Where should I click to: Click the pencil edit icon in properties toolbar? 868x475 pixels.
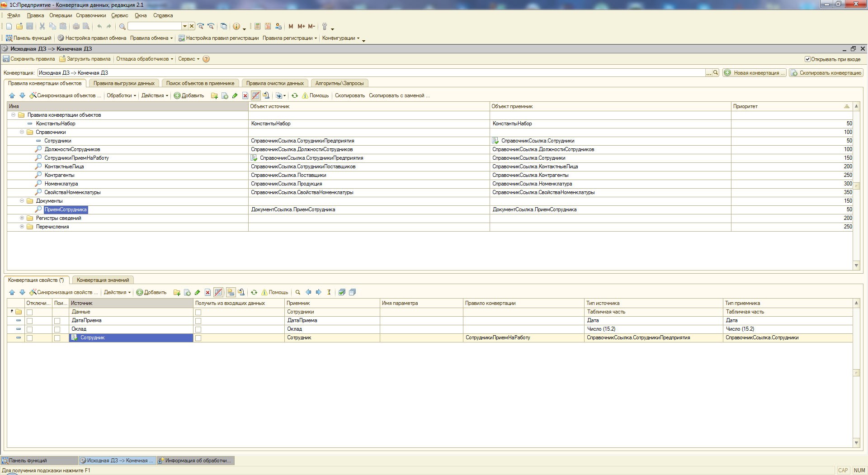point(198,292)
